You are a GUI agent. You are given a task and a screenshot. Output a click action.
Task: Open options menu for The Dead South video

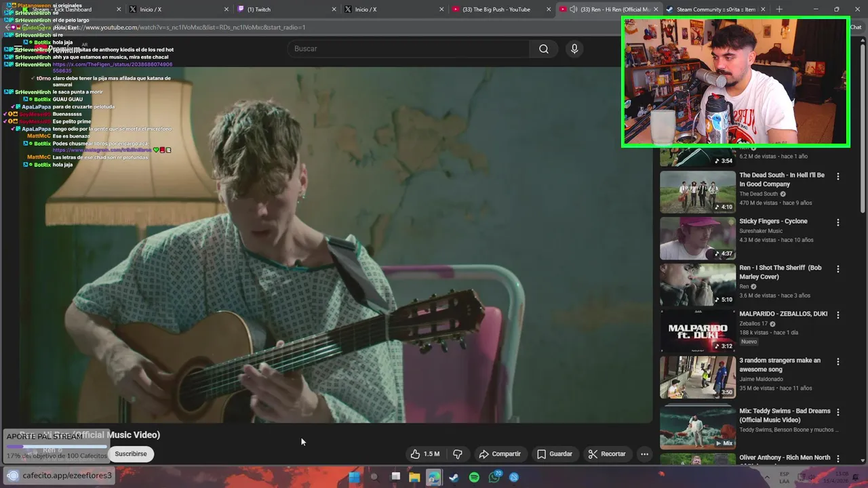[x=837, y=176]
